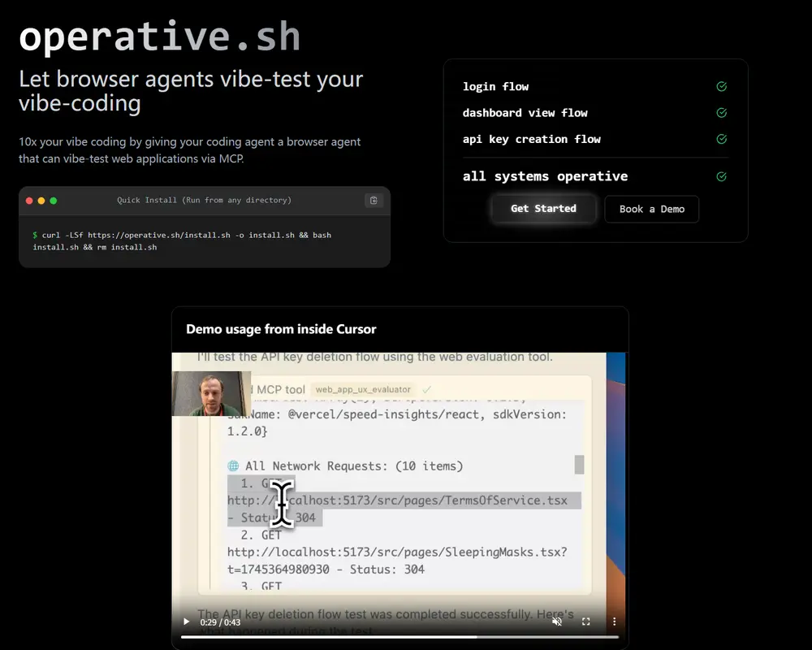Click the play icon on the demo video
This screenshot has height=650, width=812.
pyautogui.click(x=185, y=621)
